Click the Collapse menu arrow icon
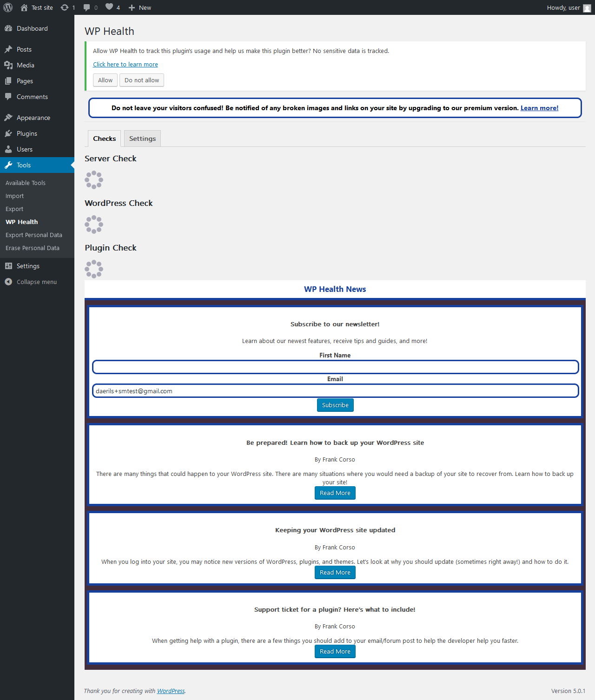The image size is (595, 700). 8,282
